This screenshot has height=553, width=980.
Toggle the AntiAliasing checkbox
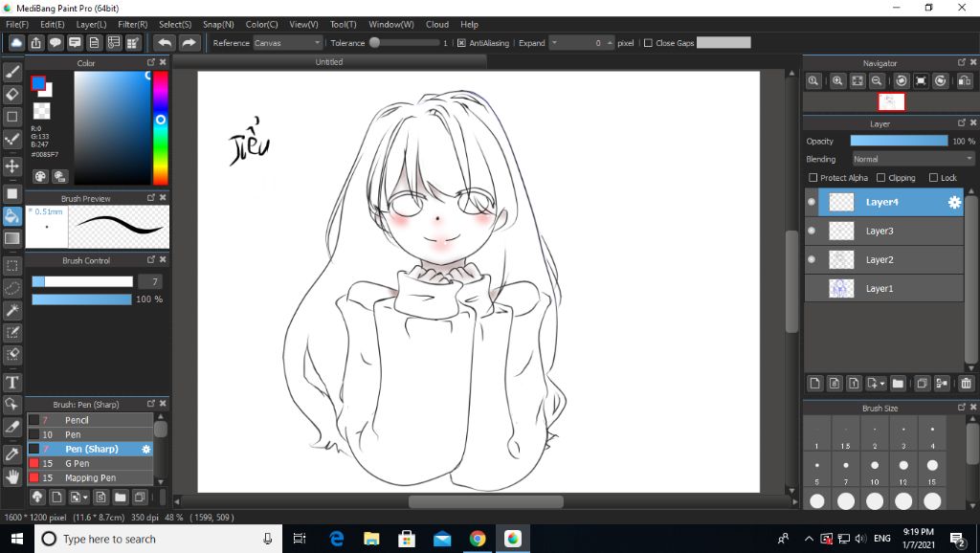[x=461, y=43]
